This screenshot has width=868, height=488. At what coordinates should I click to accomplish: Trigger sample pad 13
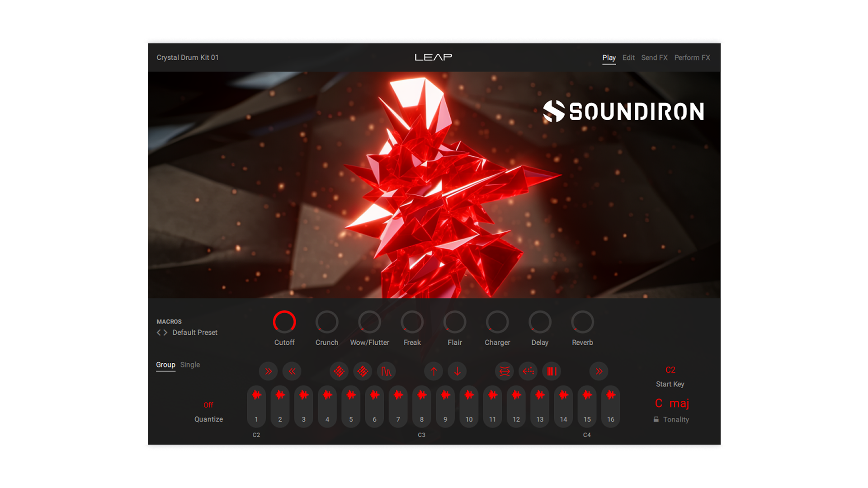(x=540, y=406)
